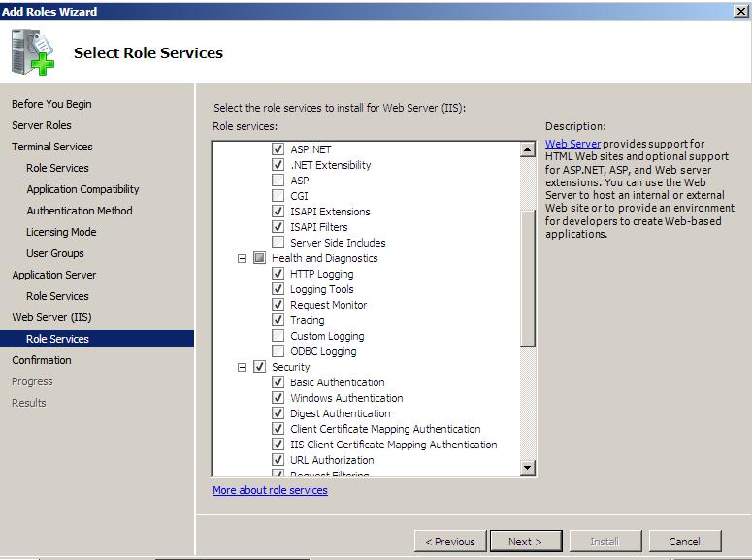Image resolution: width=752 pixels, height=560 pixels.
Task: Enable ODBC Logging checkbox
Action: coord(278,351)
